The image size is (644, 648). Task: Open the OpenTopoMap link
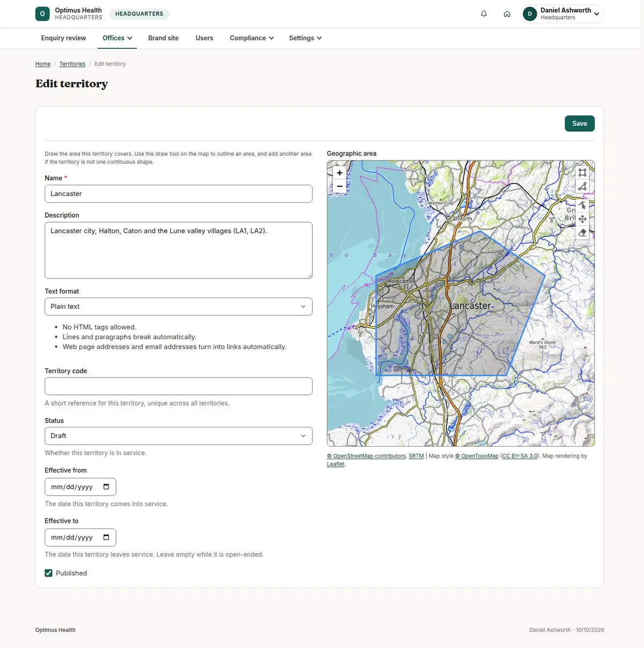click(477, 456)
